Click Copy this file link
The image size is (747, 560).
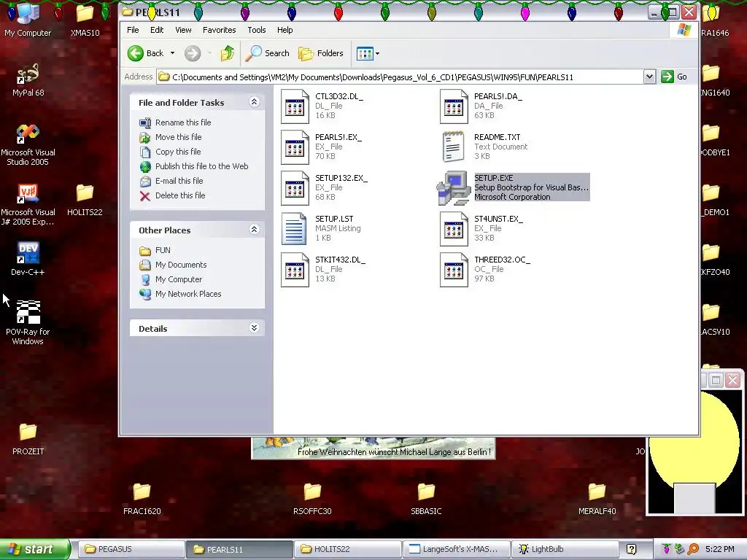178,152
